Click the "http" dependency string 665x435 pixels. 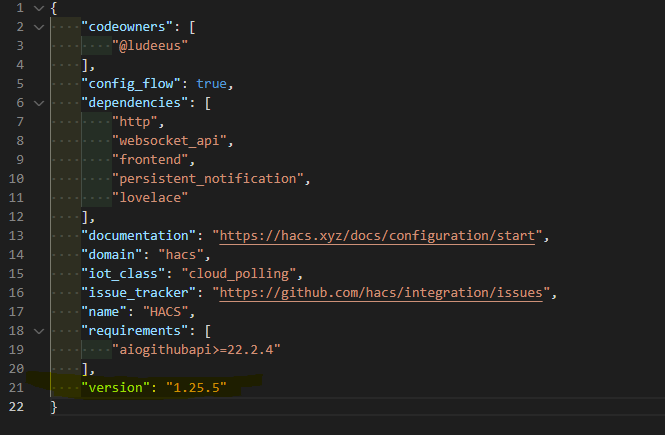pyautogui.click(x=134, y=122)
